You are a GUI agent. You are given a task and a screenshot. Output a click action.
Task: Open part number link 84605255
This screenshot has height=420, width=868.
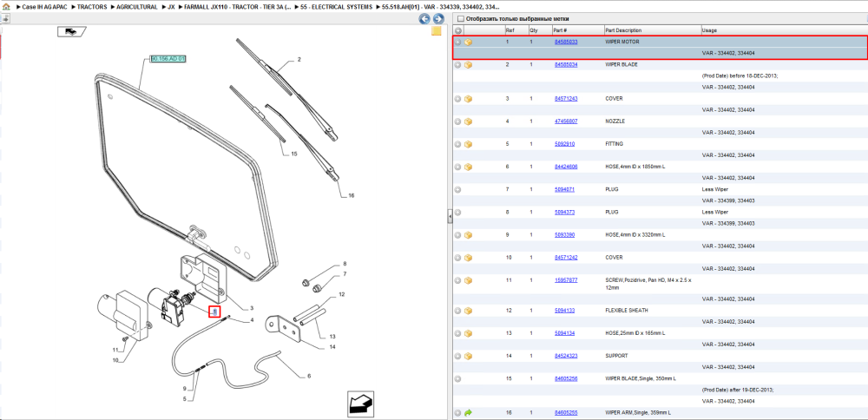pos(566,413)
